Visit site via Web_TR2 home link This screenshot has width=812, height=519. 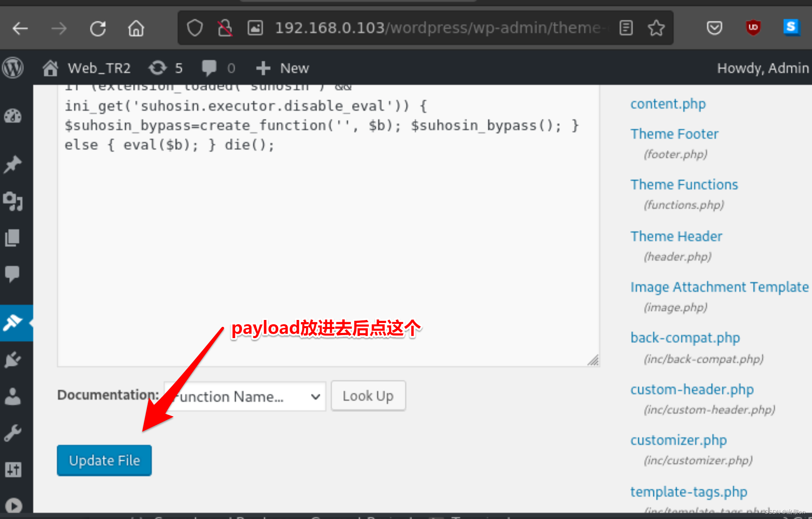pyautogui.click(x=86, y=68)
